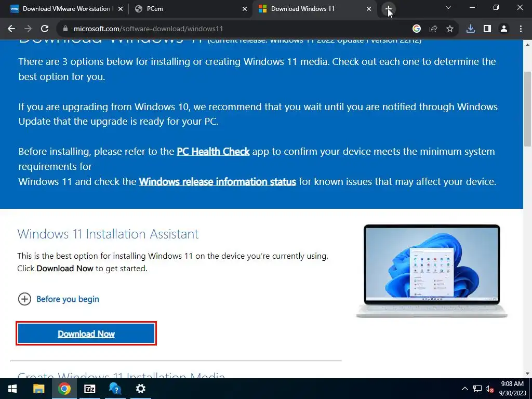532x399 pixels.
Task: Open the tab search dropdown
Action: (x=448, y=7)
